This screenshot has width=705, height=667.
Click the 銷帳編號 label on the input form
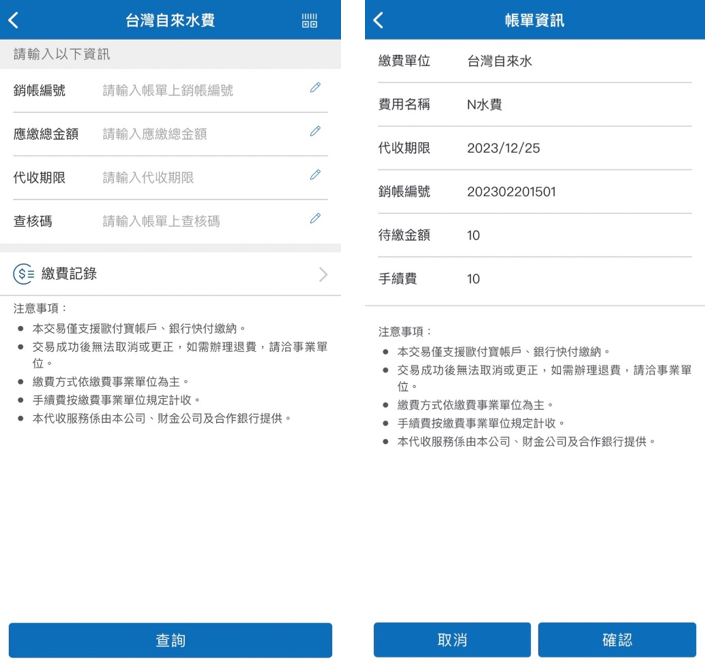pos(39,90)
